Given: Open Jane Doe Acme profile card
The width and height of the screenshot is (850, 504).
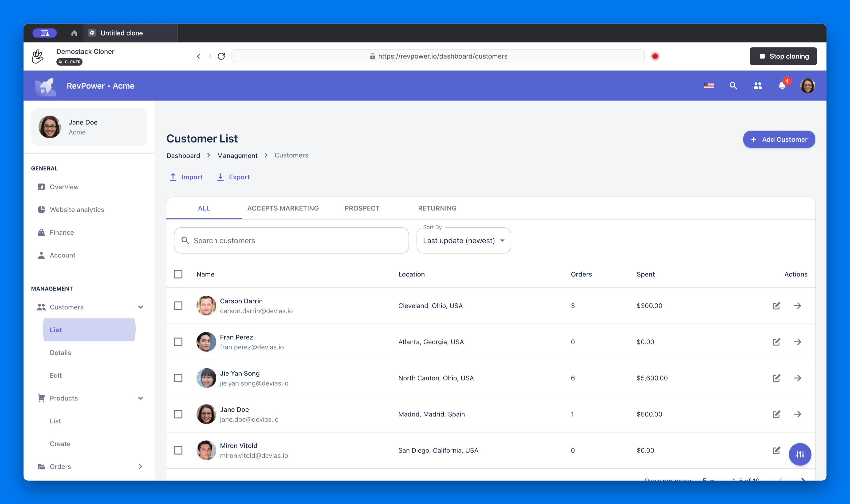Looking at the screenshot, I should [x=89, y=127].
